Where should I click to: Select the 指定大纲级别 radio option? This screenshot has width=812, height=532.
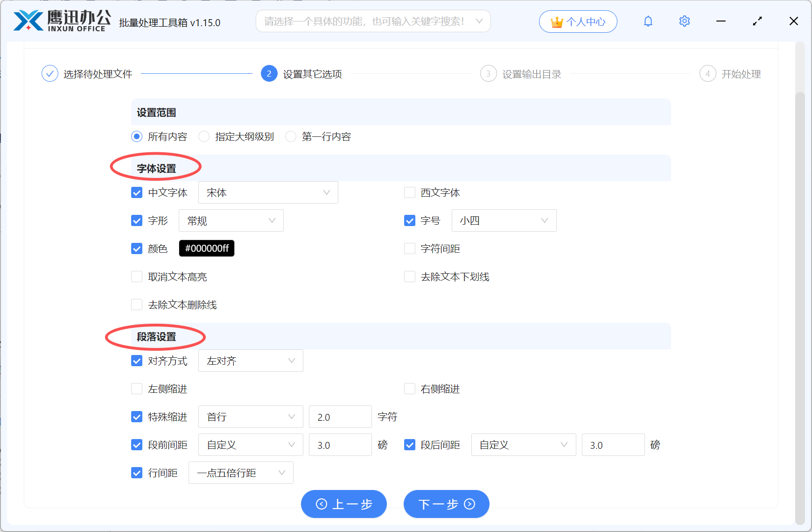[204, 136]
